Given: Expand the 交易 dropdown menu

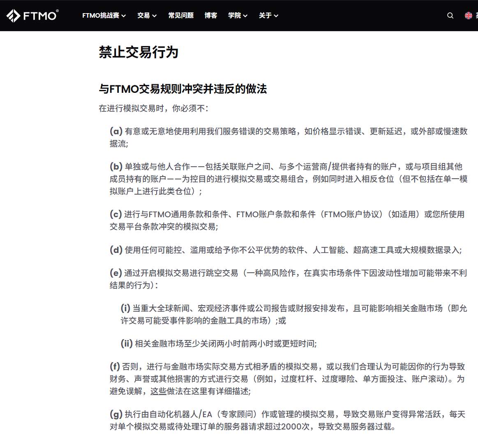Looking at the screenshot, I should (x=144, y=16).
